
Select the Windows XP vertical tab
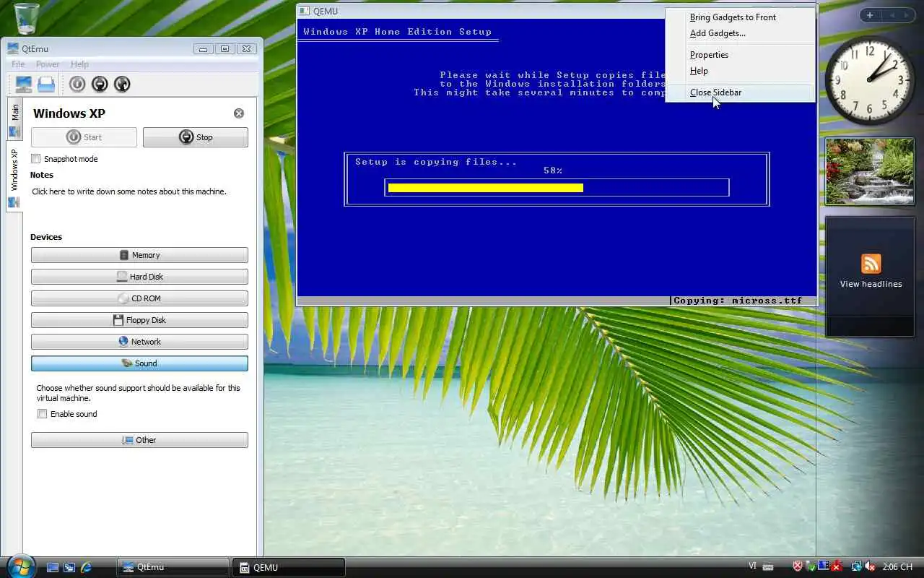[14, 178]
